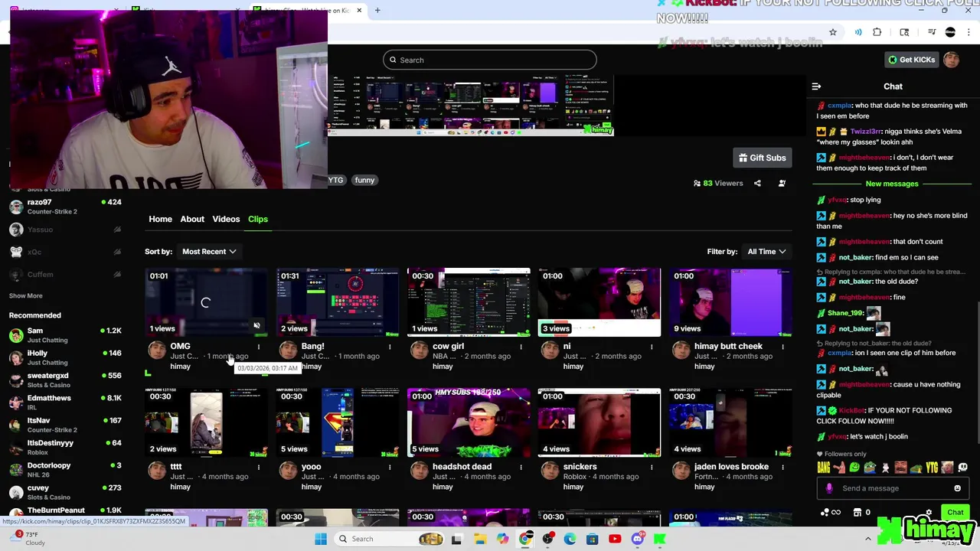Image resolution: width=980 pixels, height=551 pixels.
Task: Send message with green Chat button
Action: tap(955, 513)
